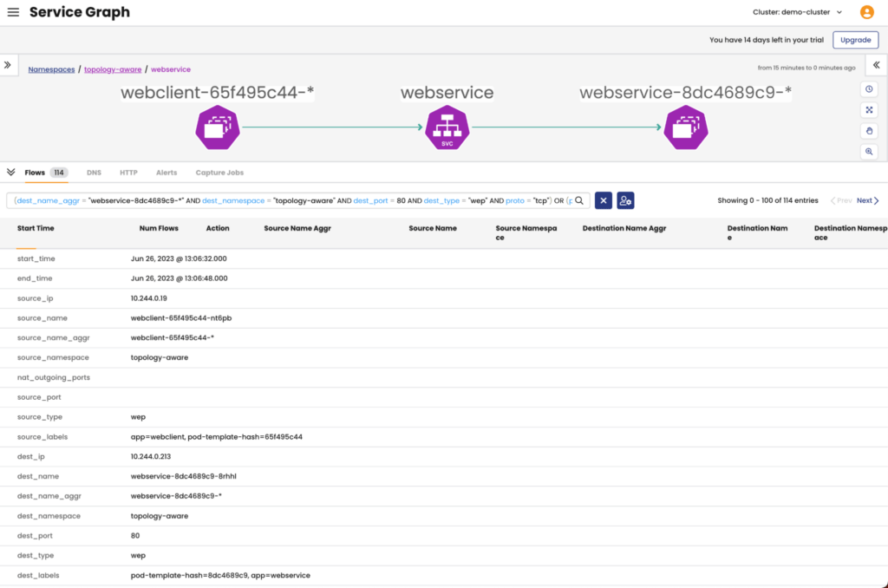
Task: Click the Upgrade button
Action: pos(855,40)
